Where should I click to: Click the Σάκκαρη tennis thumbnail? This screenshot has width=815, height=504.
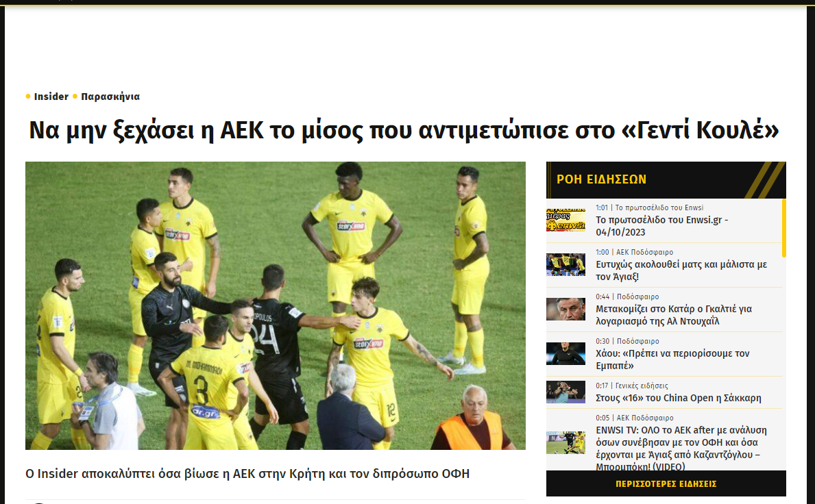pos(565,392)
